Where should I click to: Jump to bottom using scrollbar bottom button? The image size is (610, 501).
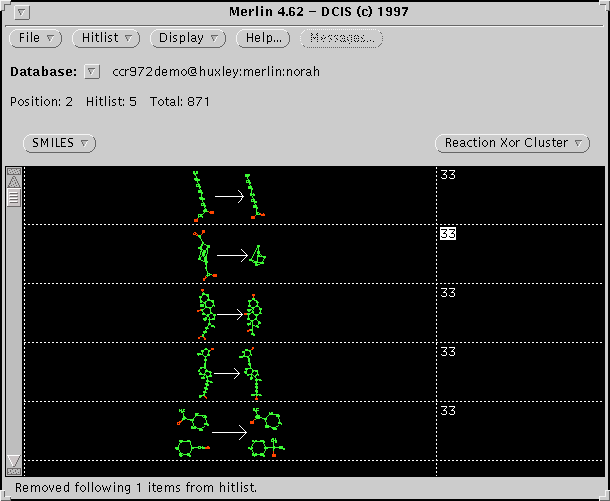(14, 471)
